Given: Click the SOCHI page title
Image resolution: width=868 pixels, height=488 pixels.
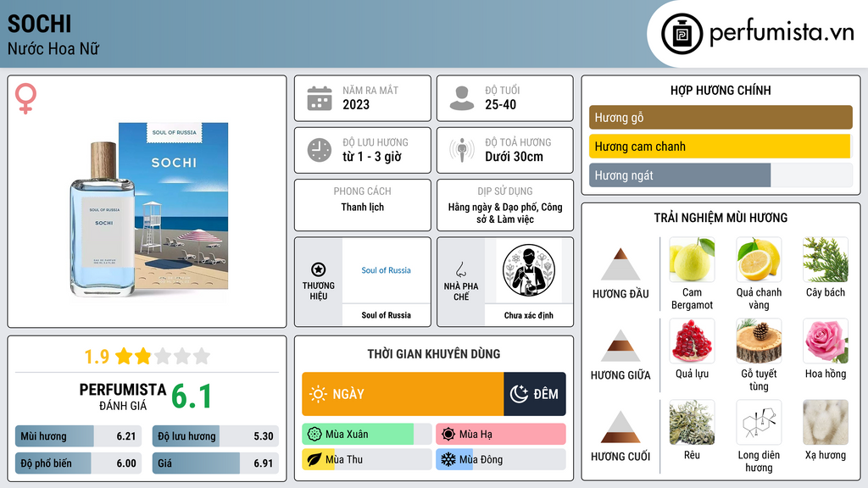Looking at the screenshot, I should [39, 24].
